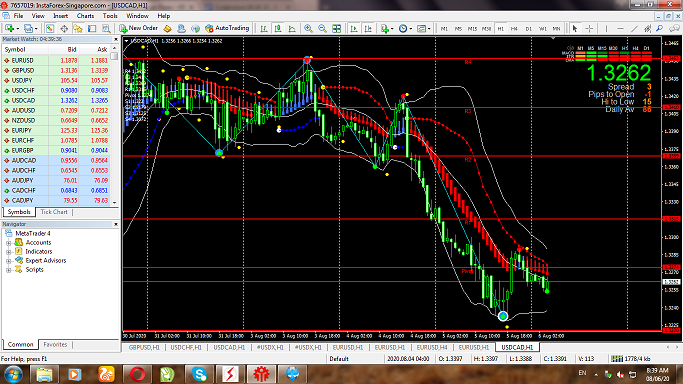Zoom in on the chart
The image size is (683, 384).
click(308, 28)
